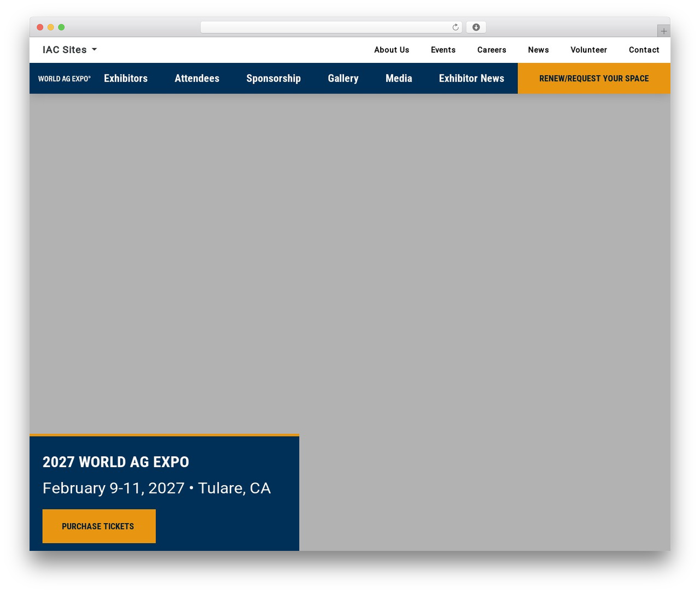The width and height of the screenshot is (700, 593).
Task: View the Gallery page
Action: tap(343, 78)
